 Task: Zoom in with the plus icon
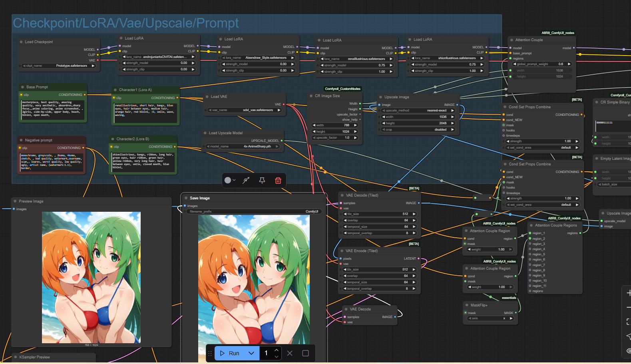628,293
